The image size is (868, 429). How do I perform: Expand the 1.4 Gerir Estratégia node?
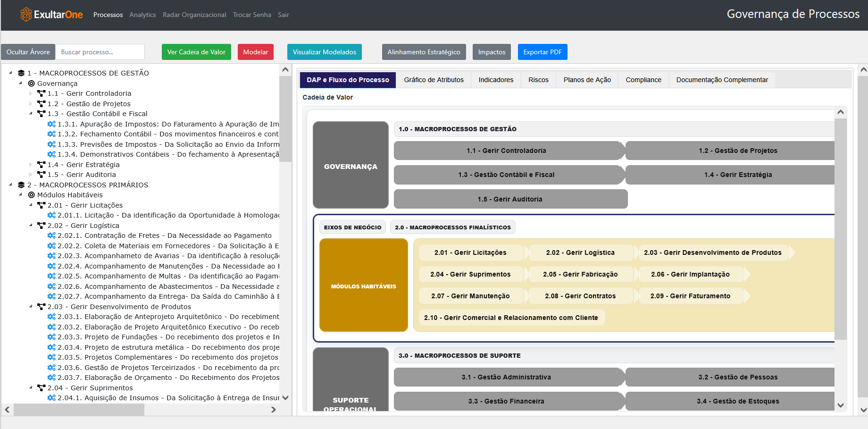[x=30, y=164]
